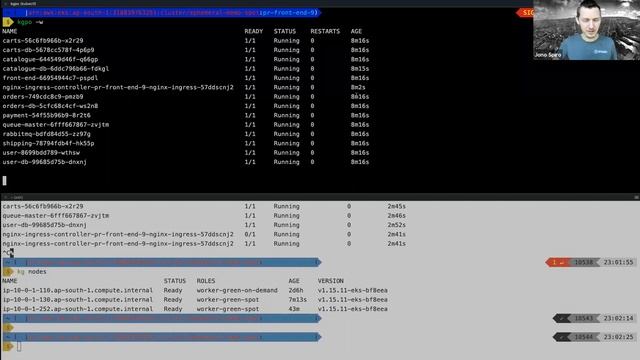640x360 pixels.
Task: Click the 10543 history number
Action: pos(583,318)
